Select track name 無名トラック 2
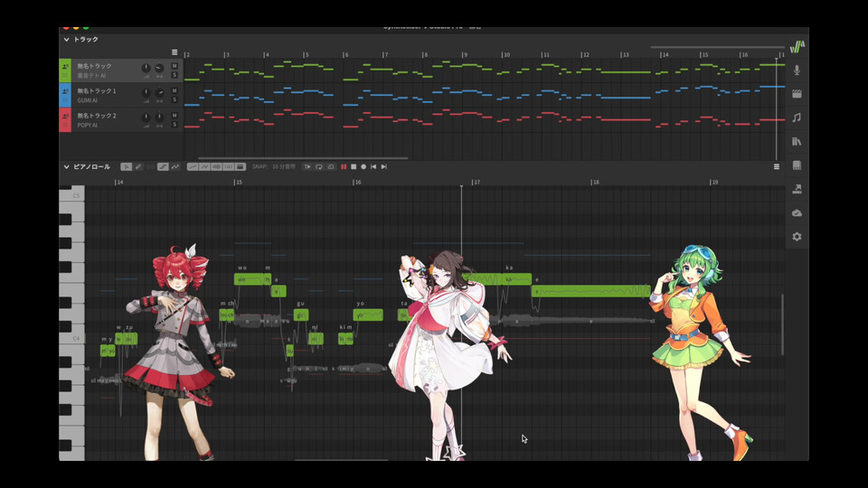 coord(97,116)
